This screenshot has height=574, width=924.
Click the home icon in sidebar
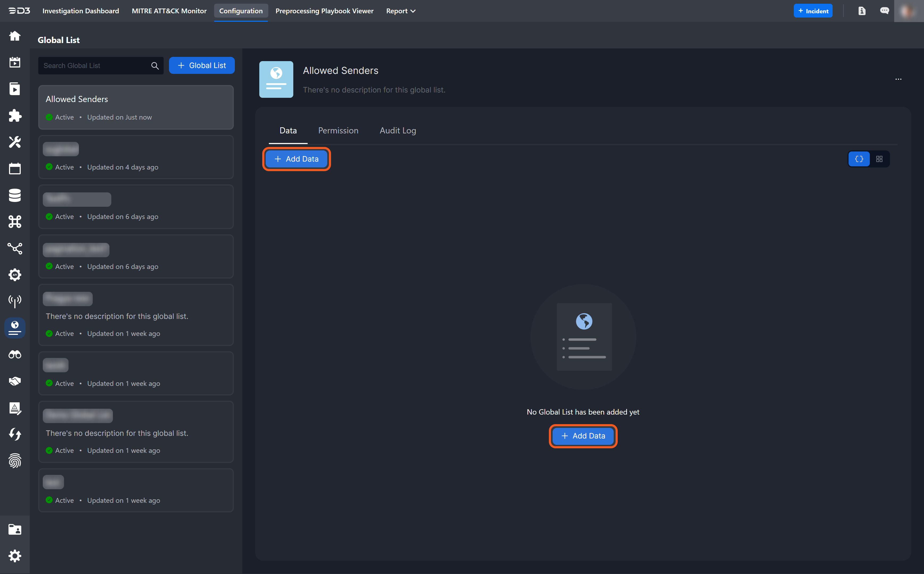coord(15,36)
